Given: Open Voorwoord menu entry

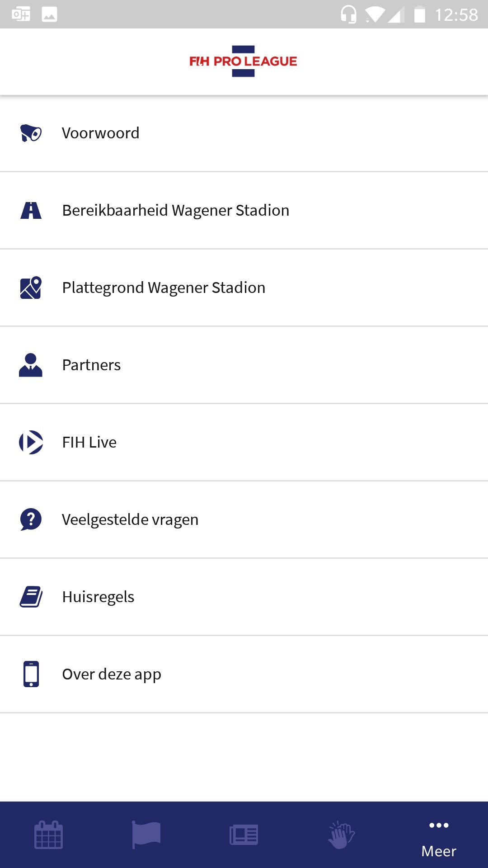Looking at the screenshot, I should click(x=100, y=133).
